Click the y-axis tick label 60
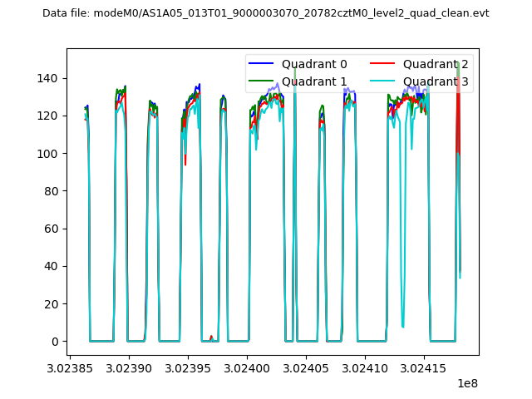 coord(54,229)
